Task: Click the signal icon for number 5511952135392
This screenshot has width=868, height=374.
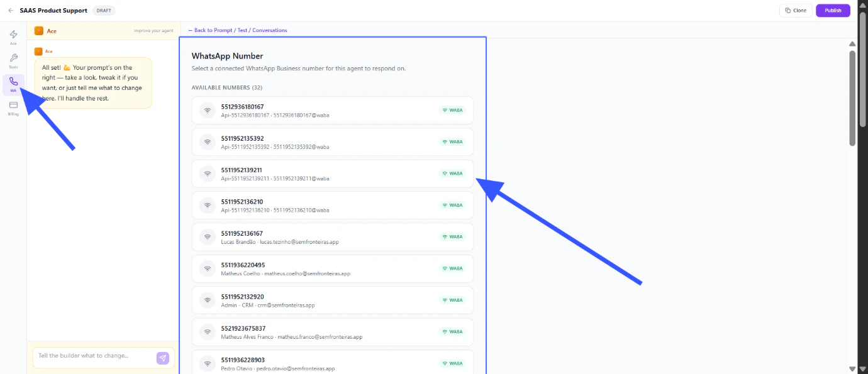Action: coord(208,142)
